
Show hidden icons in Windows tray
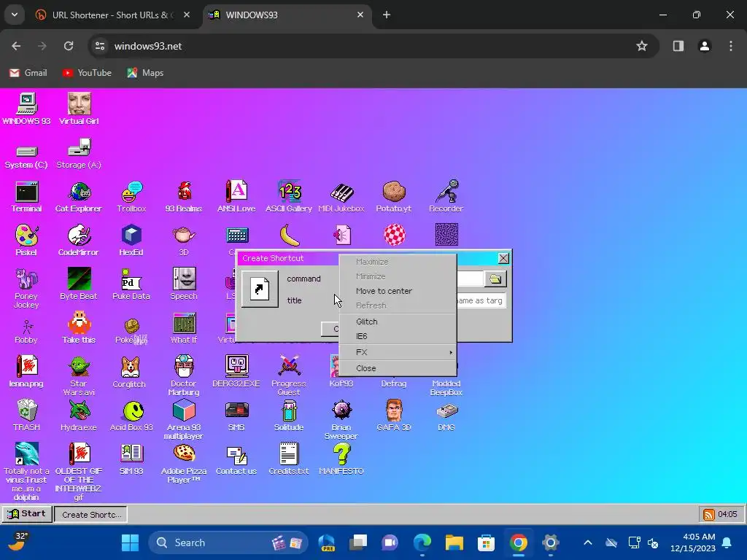point(588,542)
